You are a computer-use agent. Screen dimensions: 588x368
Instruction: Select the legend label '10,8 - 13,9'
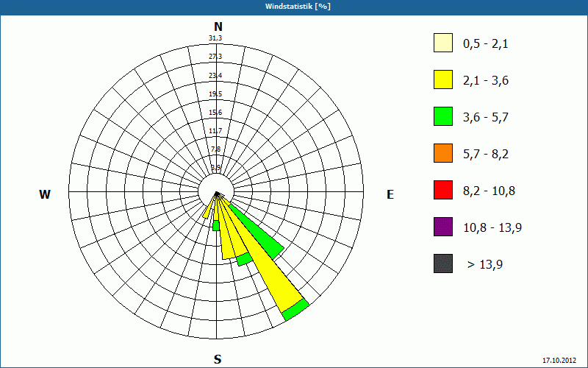click(492, 228)
